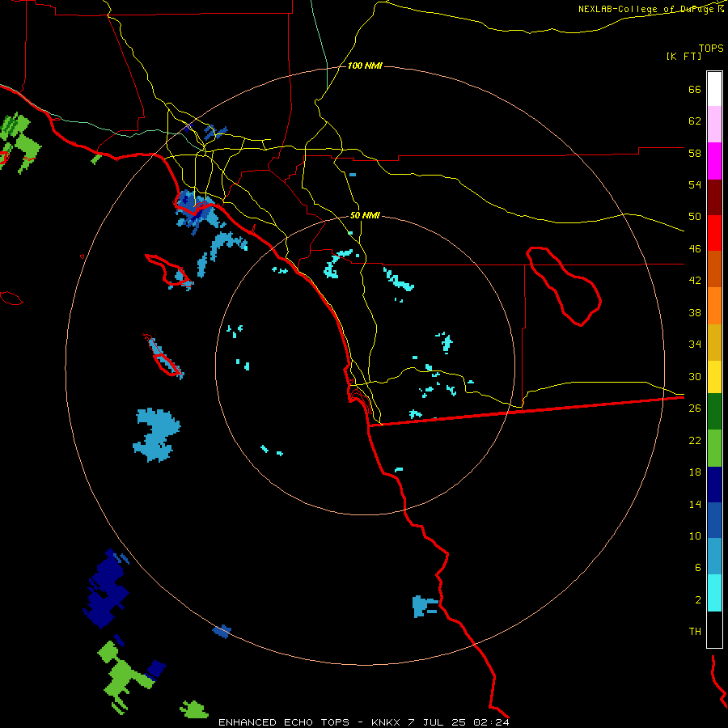The width and height of the screenshot is (728, 728).
Task: Click the '54' legend scale value
Action: [695, 184]
